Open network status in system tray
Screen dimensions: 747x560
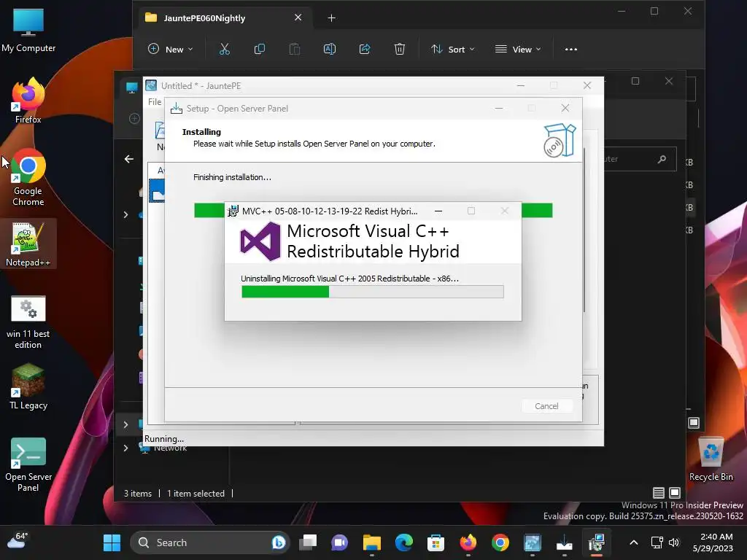(x=657, y=542)
